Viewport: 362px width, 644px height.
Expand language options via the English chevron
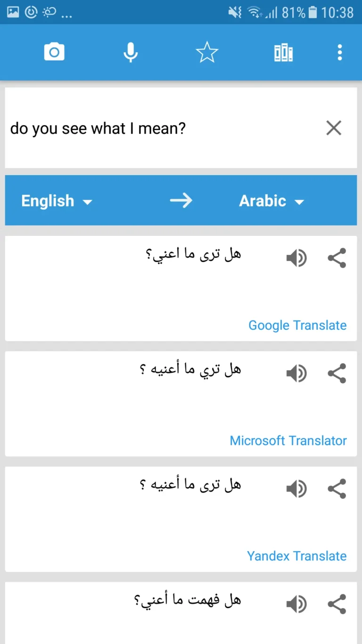pyautogui.click(x=88, y=202)
